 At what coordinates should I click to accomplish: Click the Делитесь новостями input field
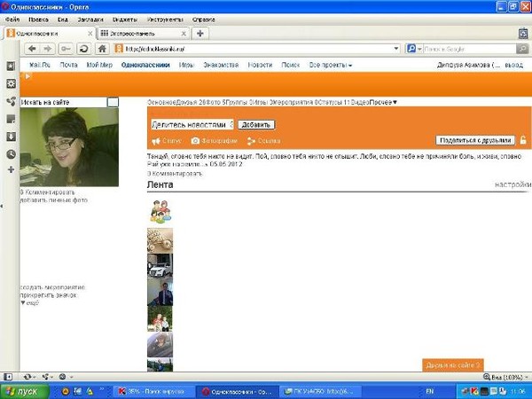click(192, 124)
